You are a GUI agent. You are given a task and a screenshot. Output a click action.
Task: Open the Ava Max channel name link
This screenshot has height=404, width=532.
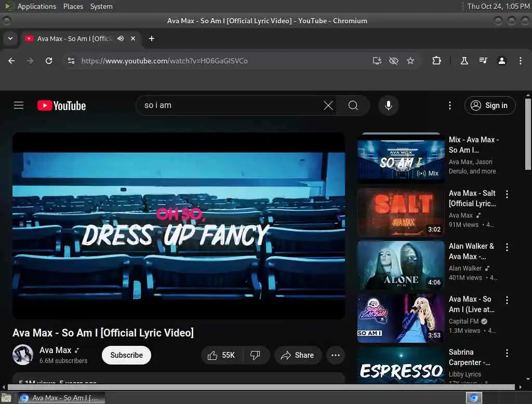click(55, 350)
